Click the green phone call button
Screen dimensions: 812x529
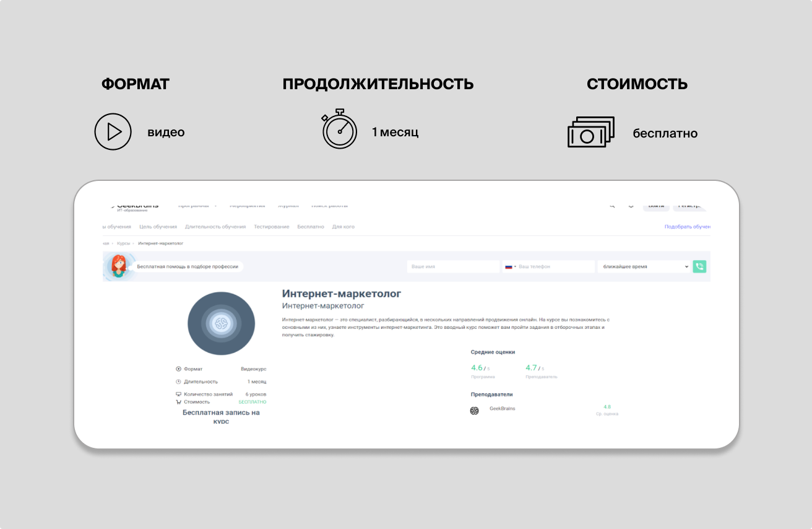(699, 266)
